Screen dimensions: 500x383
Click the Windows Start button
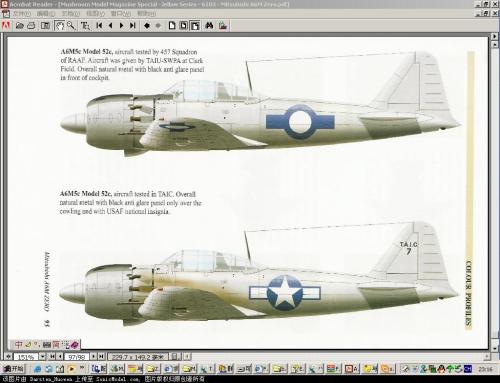(x=14, y=369)
